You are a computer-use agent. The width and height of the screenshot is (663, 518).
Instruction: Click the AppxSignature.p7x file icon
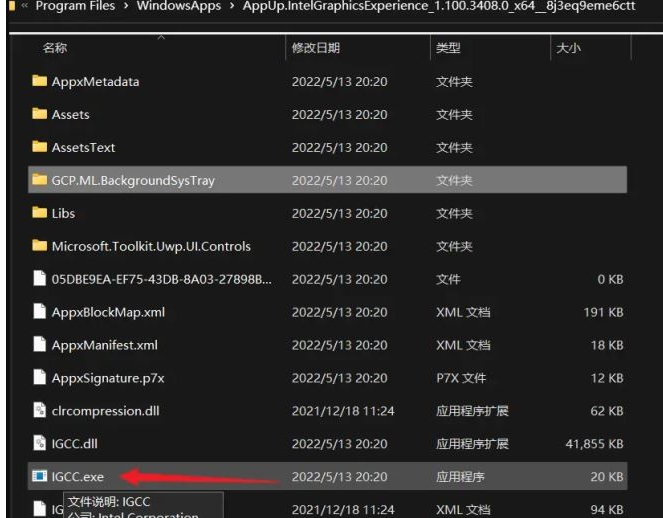tap(40, 378)
